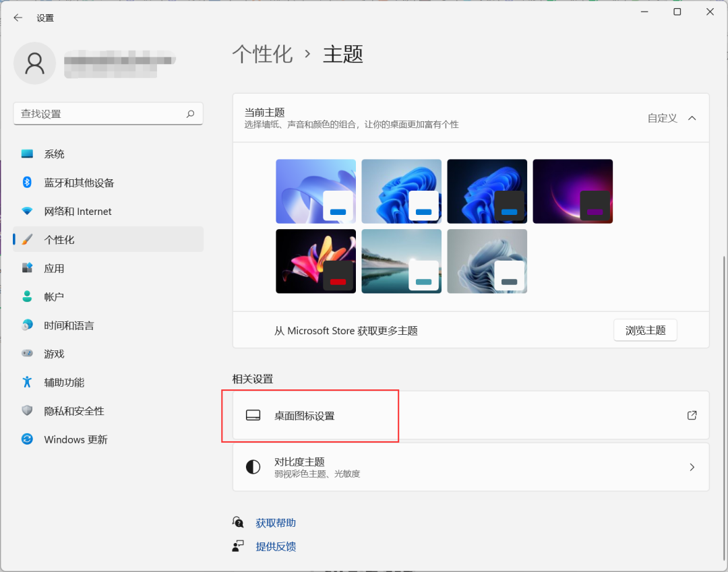Viewport: 728px width, 572px height.
Task: Click 从 Microsoft Store 获取更多主题 text
Action: point(346,331)
